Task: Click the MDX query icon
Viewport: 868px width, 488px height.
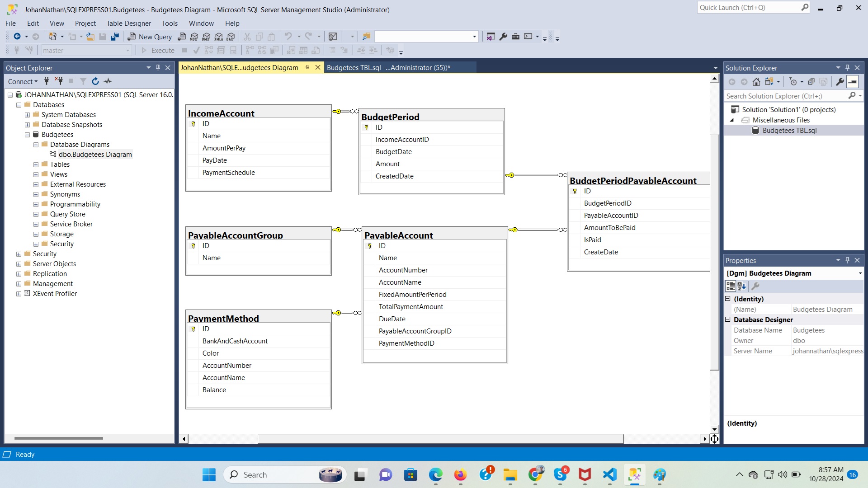Action: coord(194,37)
